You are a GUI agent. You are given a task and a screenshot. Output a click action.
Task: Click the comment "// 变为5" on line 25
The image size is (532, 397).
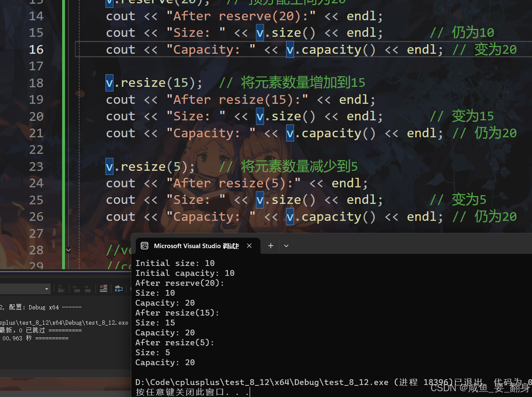[458, 200]
